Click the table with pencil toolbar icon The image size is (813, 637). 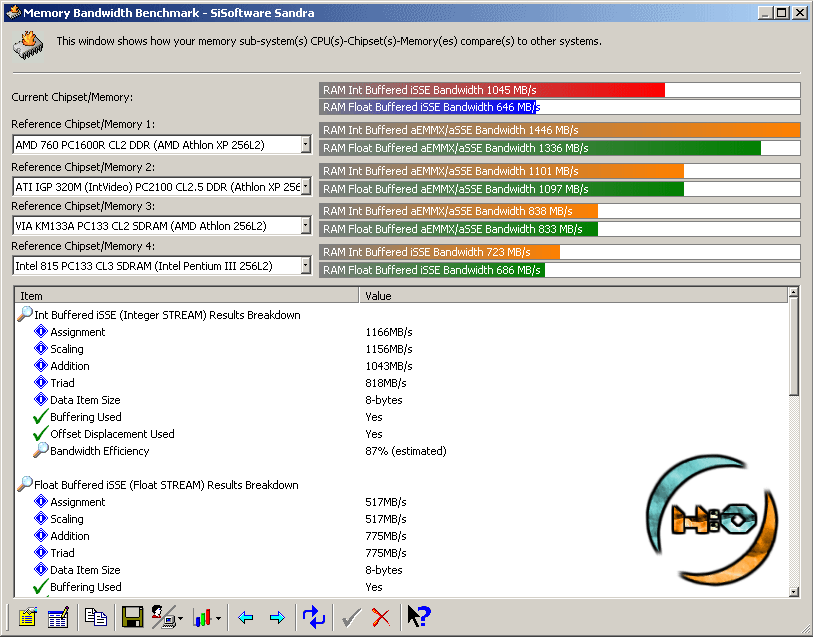[58, 617]
